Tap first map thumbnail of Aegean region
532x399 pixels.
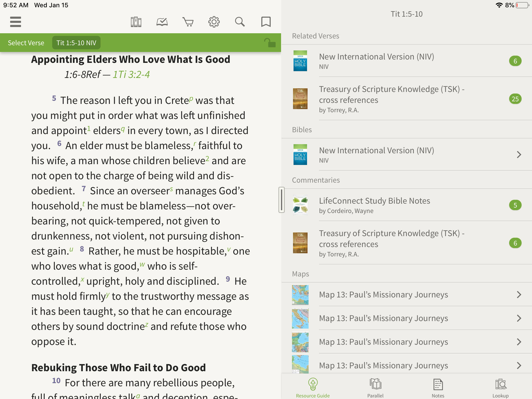300,295
